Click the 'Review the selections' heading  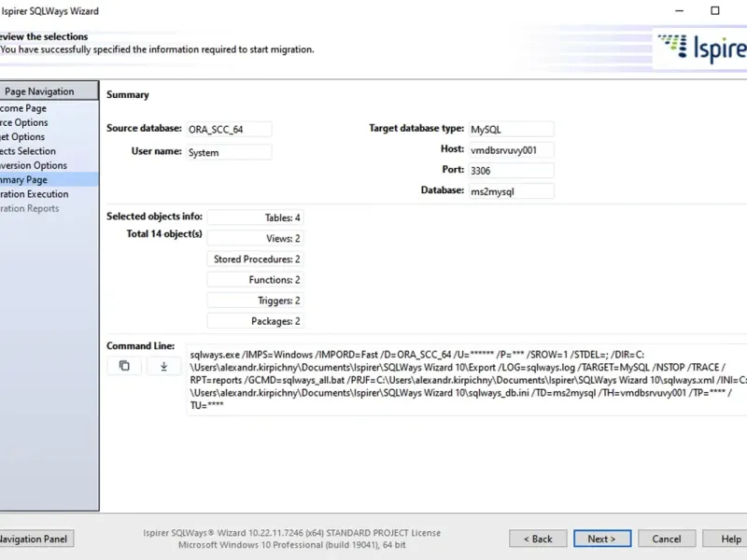click(x=44, y=36)
